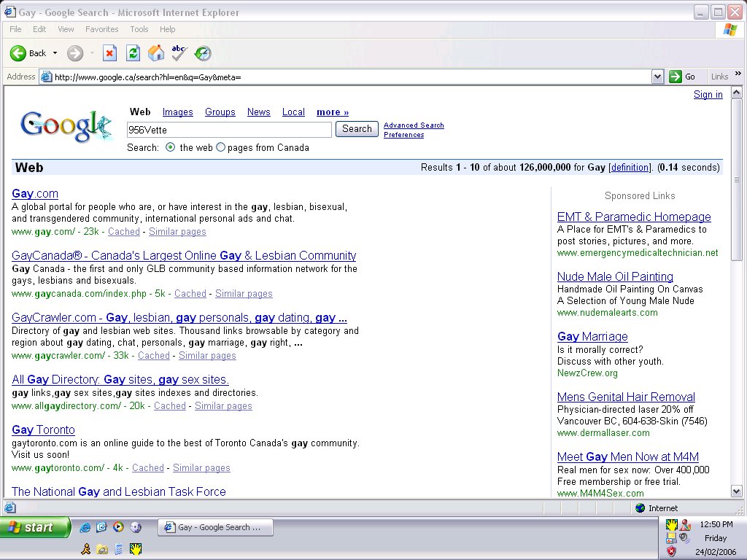Screen dimensions: 747x560
Task: Refresh the page with the green arrows icon
Action: pyautogui.click(x=133, y=53)
